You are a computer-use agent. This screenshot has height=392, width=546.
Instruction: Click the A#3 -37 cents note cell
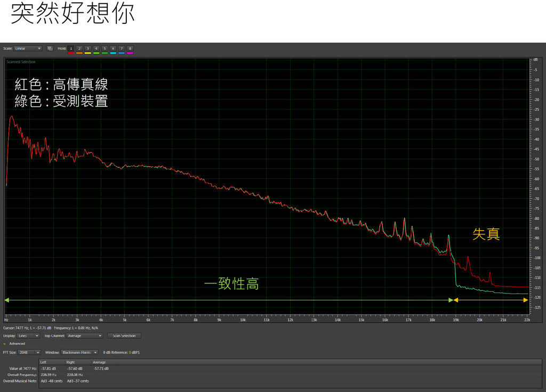78,381
